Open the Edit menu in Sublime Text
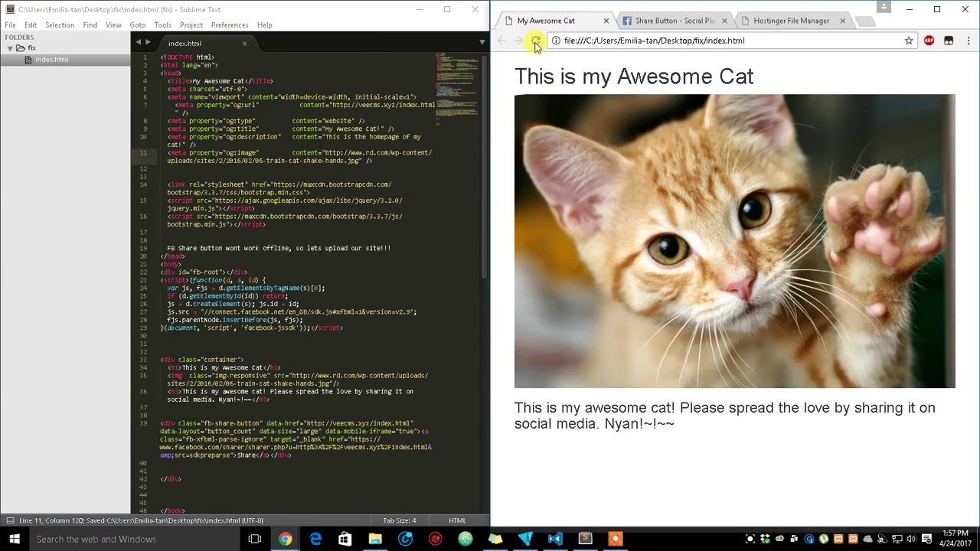 click(31, 24)
